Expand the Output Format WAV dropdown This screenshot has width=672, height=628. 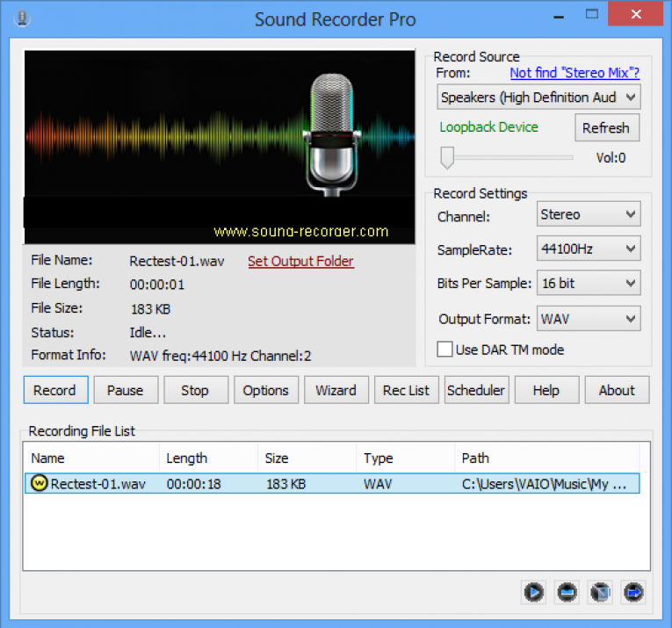tap(589, 318)
